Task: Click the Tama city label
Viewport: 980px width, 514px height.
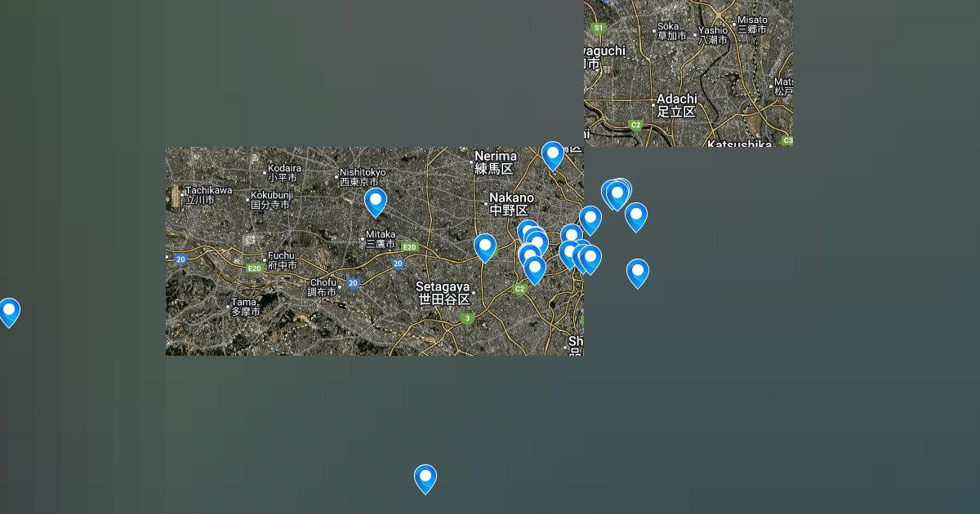Action: 245,307
